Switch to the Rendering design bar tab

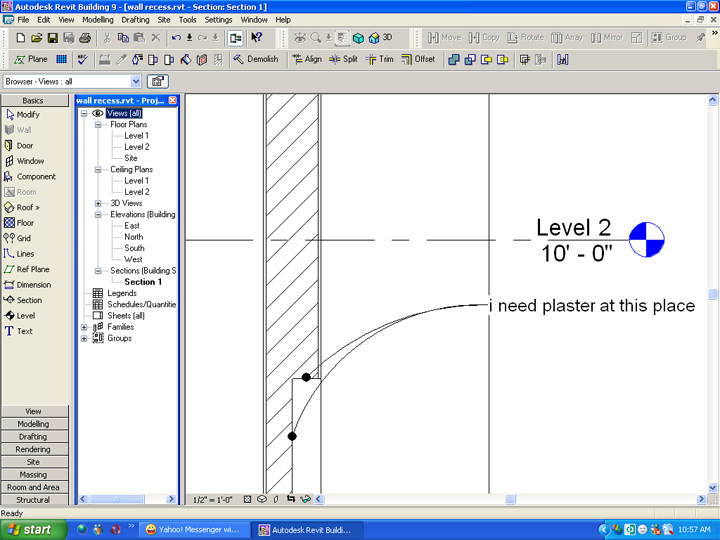pos(34,449)
